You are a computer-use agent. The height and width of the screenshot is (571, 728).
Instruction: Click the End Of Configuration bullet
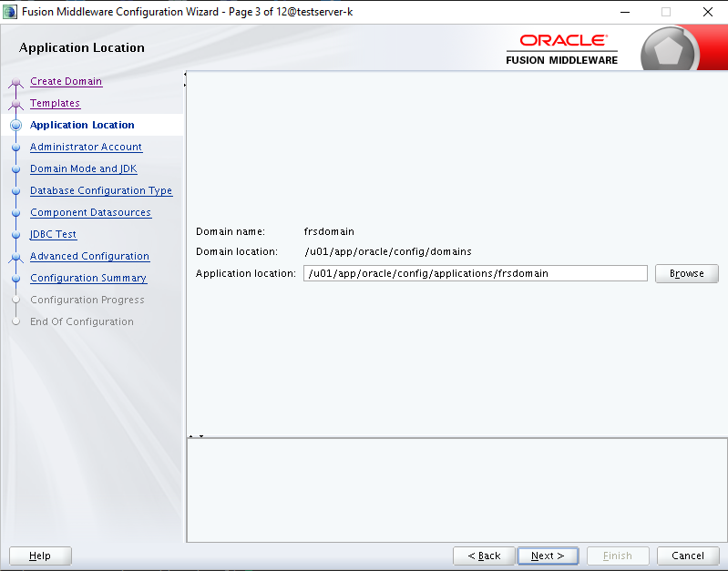point(16,321)
